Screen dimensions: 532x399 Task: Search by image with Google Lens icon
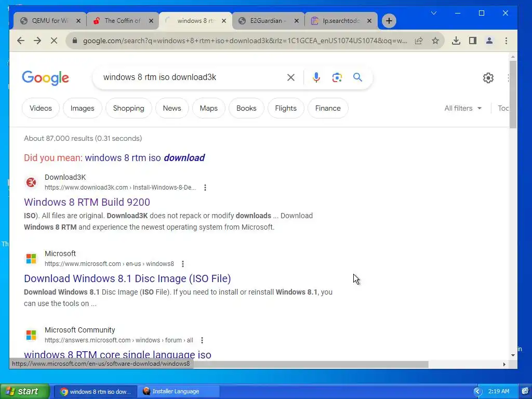click(337, 77)
